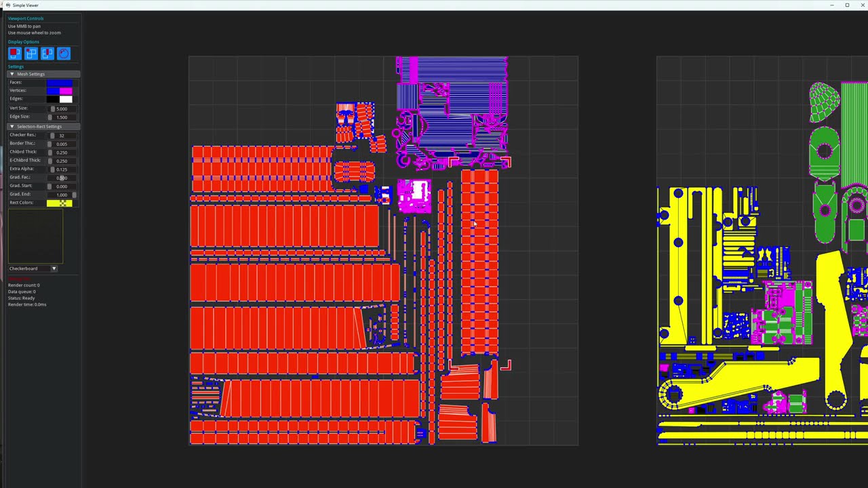This screenshot has height=488, width=868.
Task: Click the Grad. End slider
Action: point(62,195)
